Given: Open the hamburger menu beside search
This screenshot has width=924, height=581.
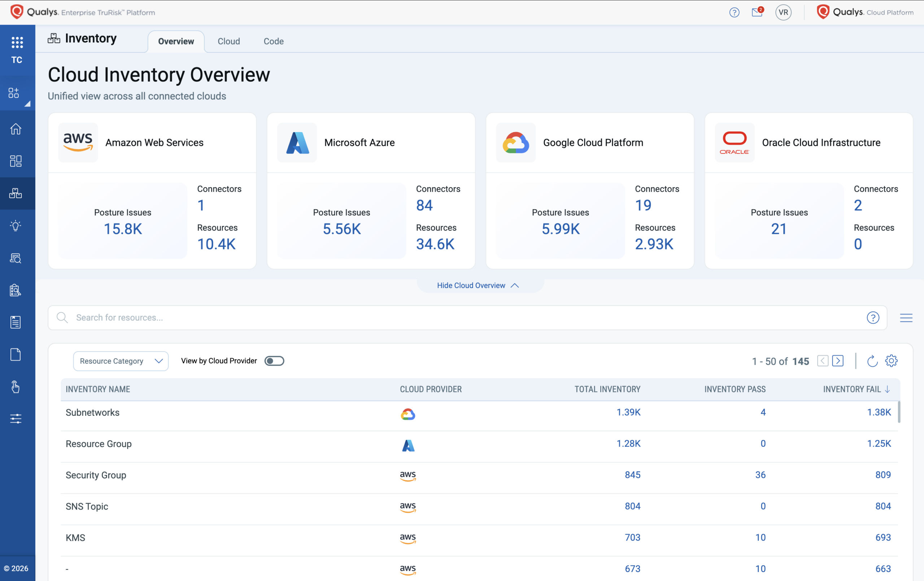Looking at the screenshot, I should [x=906, y=318].
